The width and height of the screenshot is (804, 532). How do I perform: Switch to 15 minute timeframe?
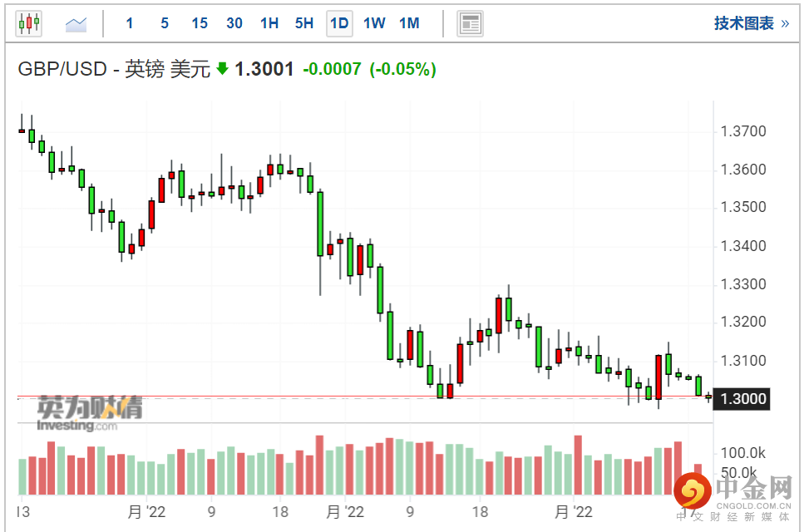pyautogui.click(x=200, y=23)
